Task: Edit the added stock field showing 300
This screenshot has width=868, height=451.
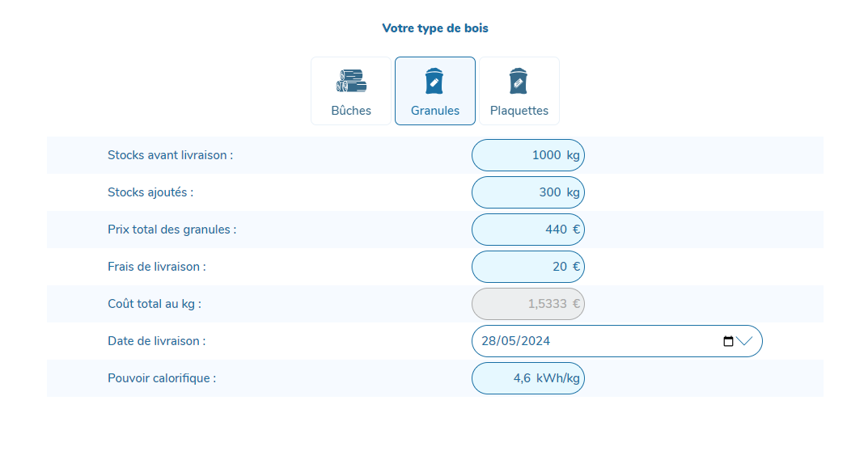Action: (528, 192)
